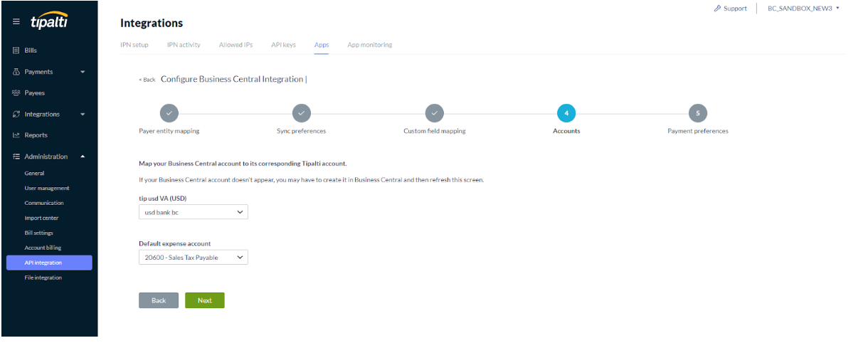This screenshot has width=868, height=343.
Task: Click the Support wrench icon
Action: click(x=717, y=9)
